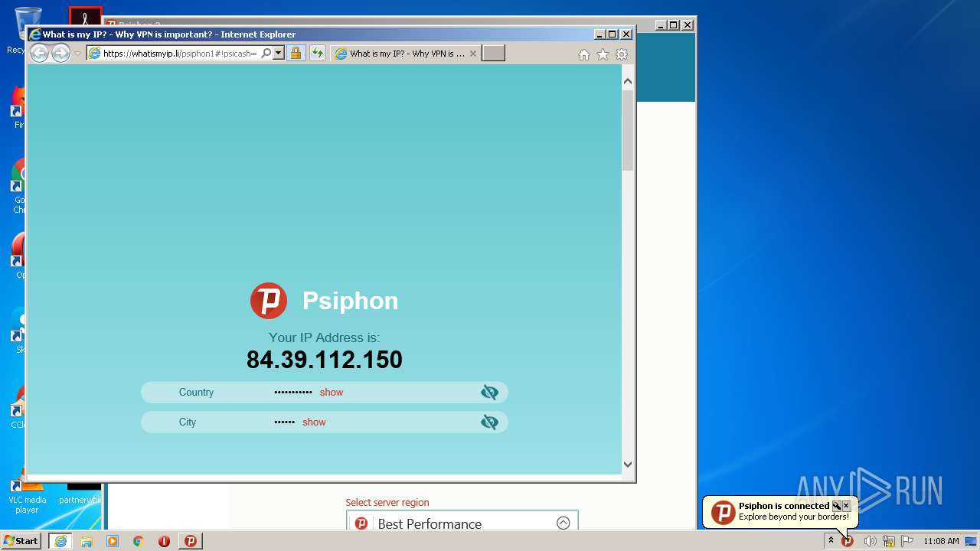Open Windows Explorer folder taskbar icon

tap(87, 541)
